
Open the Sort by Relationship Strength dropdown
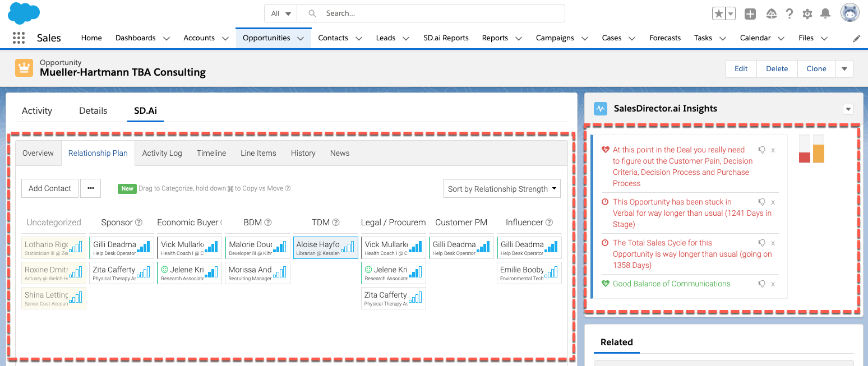[x=501, y=188]
